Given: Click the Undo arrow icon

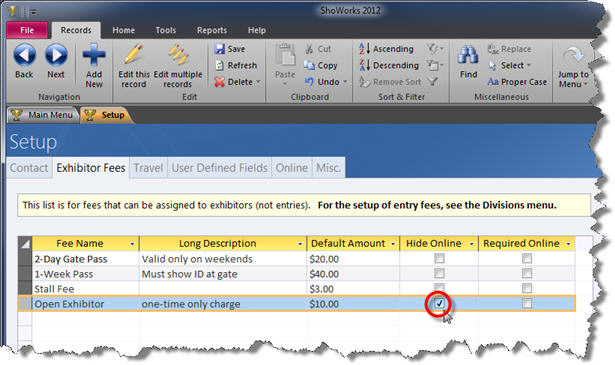Looking at the screenshot, I should pyautogui.click(x=309, y=82).
